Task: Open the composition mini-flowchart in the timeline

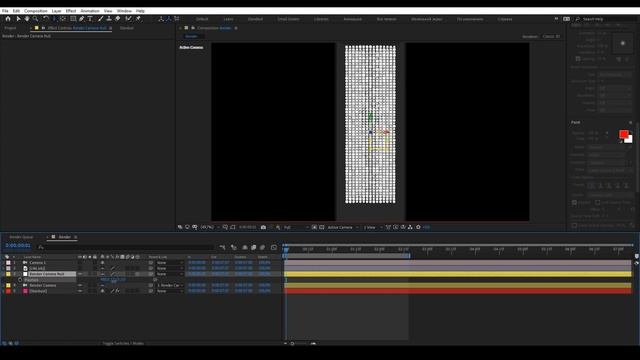Action: (x=222, y=247)
